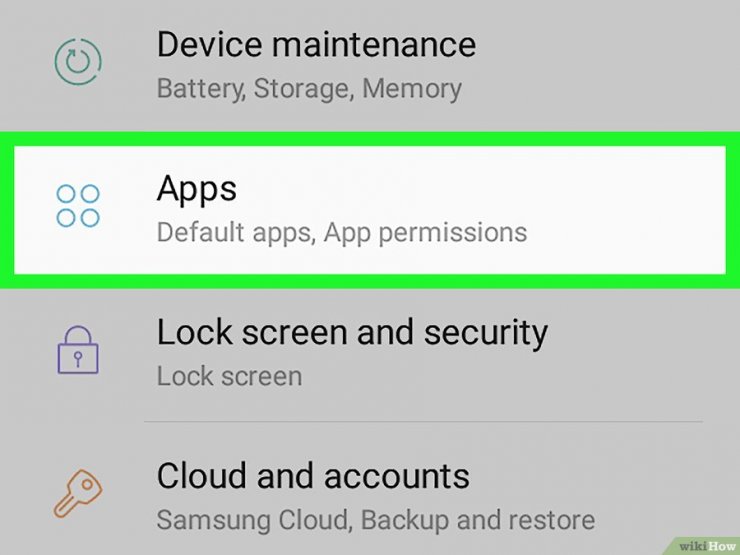Open the Apps settings entry
This screenshot has height=555, width=740.
(370, 210)
